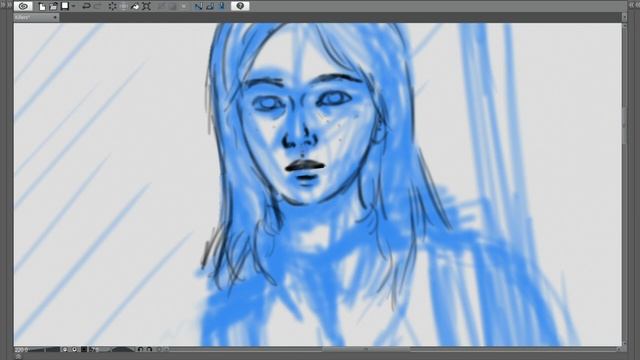The height and width of the screenshot is (360, 640).
Task: Expand the collapsed right palette dock arrows
Action: [634, 5]
